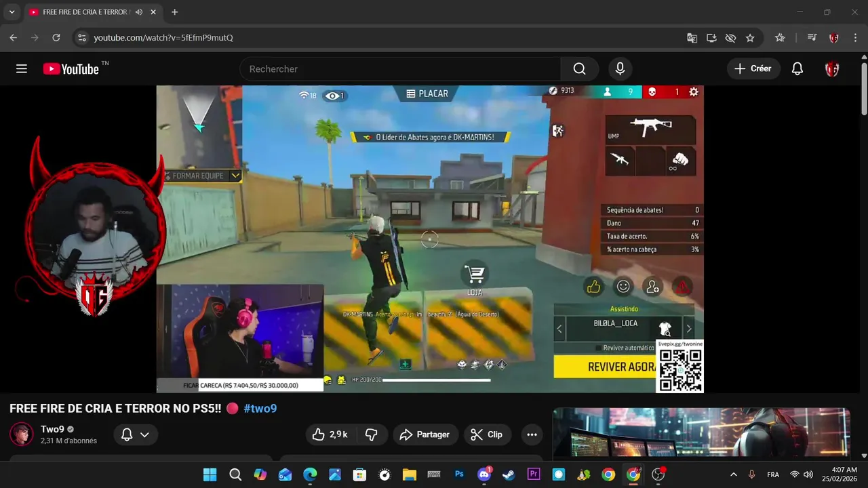Open Photoshop from the taskbar

(459, 474)
